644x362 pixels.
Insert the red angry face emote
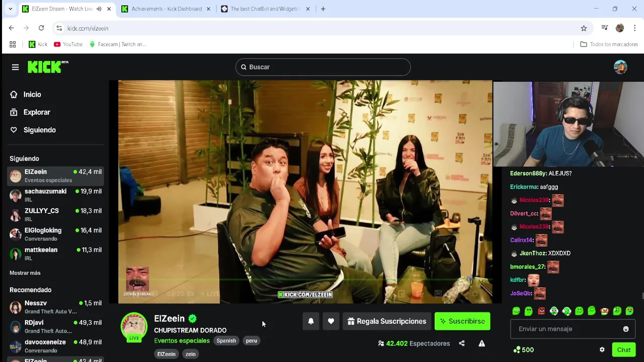[541, 311]
